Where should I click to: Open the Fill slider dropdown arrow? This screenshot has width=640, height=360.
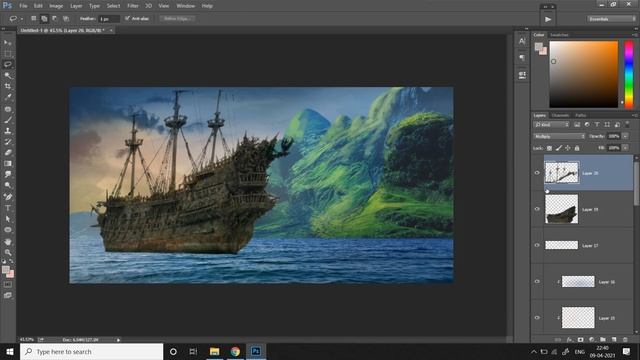click(x=625, y=148)
